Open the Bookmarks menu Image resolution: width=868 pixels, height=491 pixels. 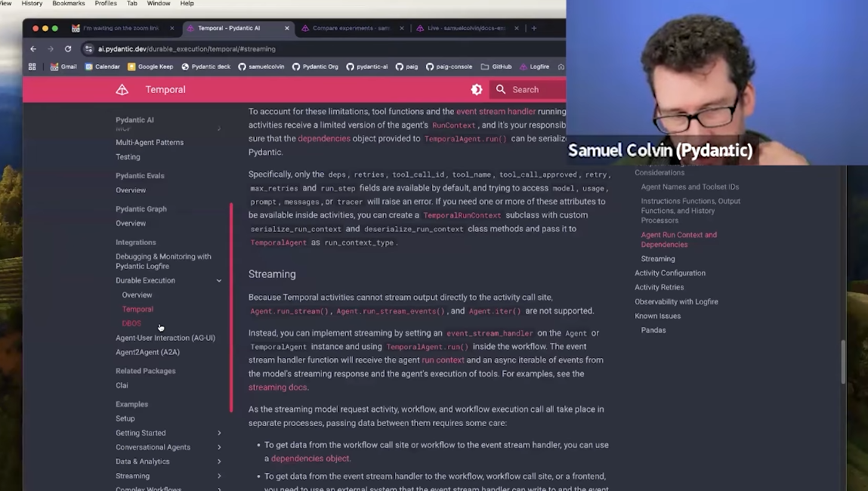(69, 3)
